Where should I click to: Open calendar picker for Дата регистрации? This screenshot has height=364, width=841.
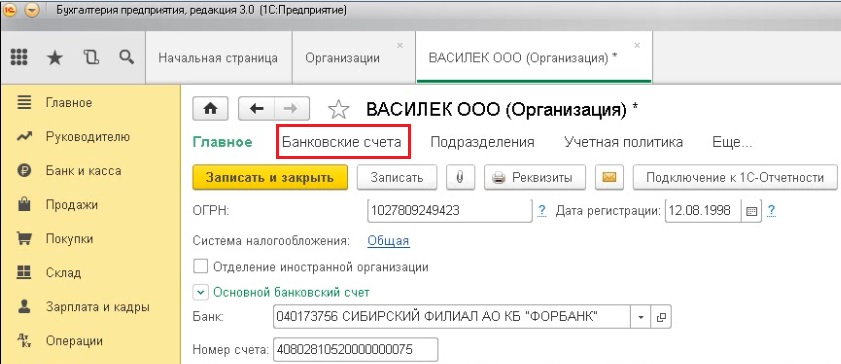(751, 211)
